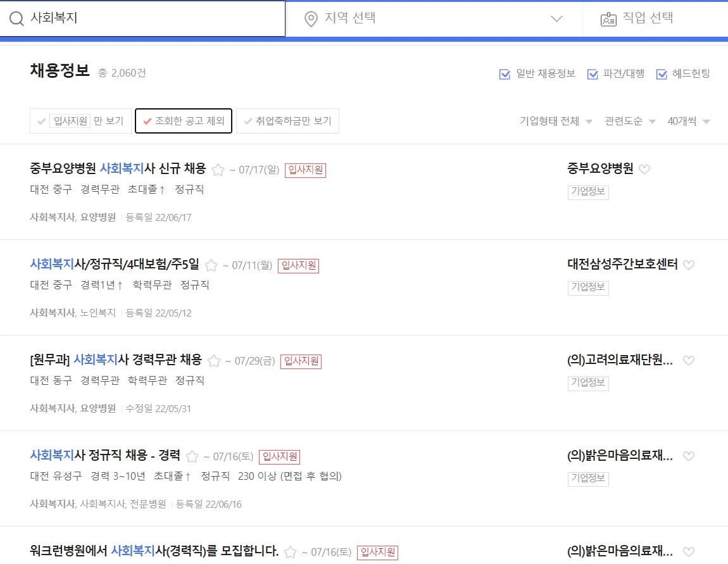Click the search magnifier icon
This screenshot has height=564, width=728.
point(16,18)
